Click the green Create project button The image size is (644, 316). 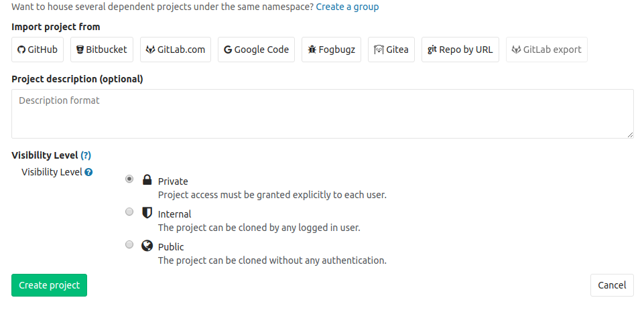tap(50, 285)
